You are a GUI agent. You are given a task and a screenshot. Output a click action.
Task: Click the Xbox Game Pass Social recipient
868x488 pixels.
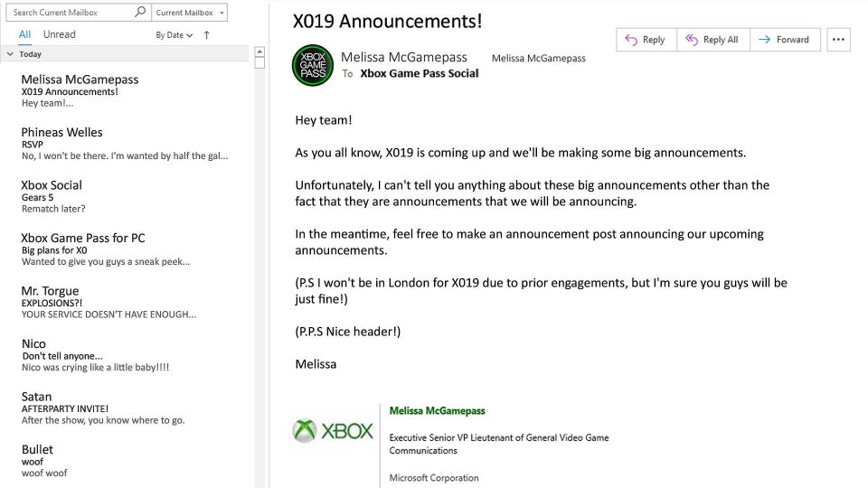(x=419, y=73)
